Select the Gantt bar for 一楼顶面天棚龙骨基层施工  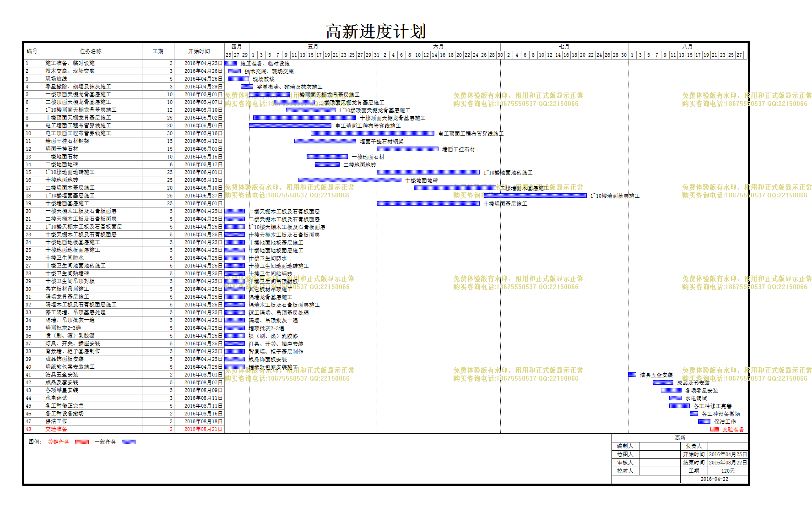tap(270, 94)
